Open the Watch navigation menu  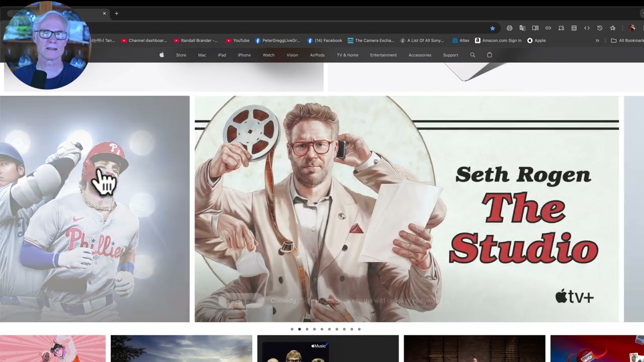pos(269,55)
